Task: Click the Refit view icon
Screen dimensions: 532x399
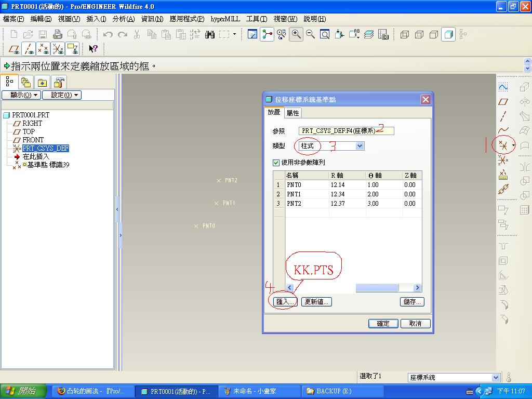Action: (x=325, y=34)
